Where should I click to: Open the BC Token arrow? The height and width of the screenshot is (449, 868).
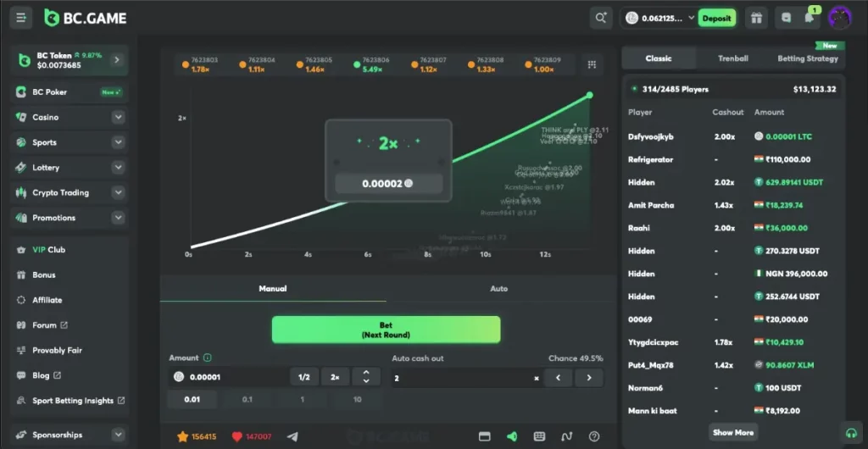pos(117,59)
